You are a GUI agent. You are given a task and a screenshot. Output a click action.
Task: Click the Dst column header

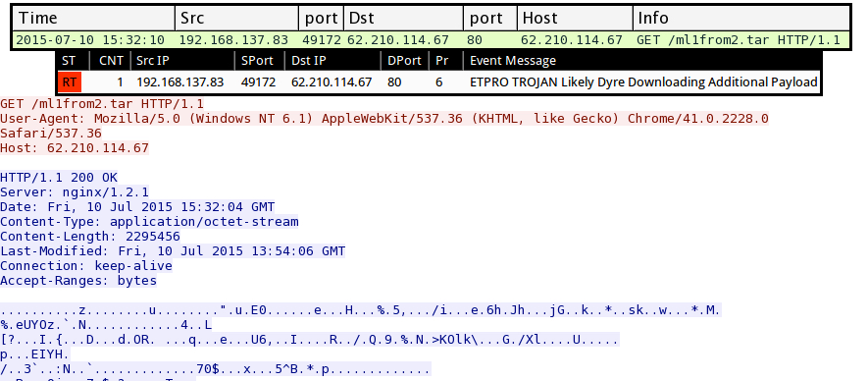point(403,19)
